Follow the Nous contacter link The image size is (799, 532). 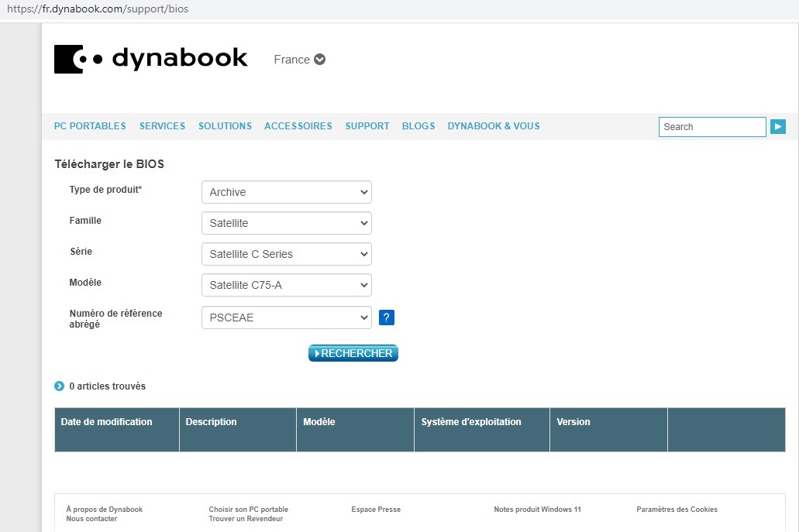tap(91, 519)
